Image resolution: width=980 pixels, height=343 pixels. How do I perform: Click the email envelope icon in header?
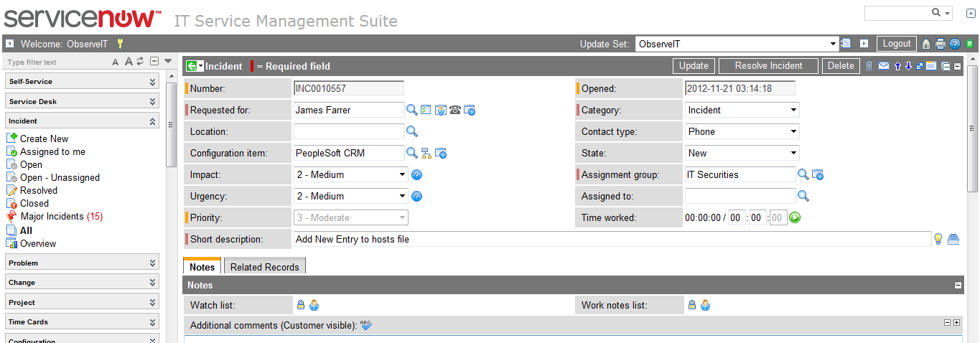click(884, 66)
